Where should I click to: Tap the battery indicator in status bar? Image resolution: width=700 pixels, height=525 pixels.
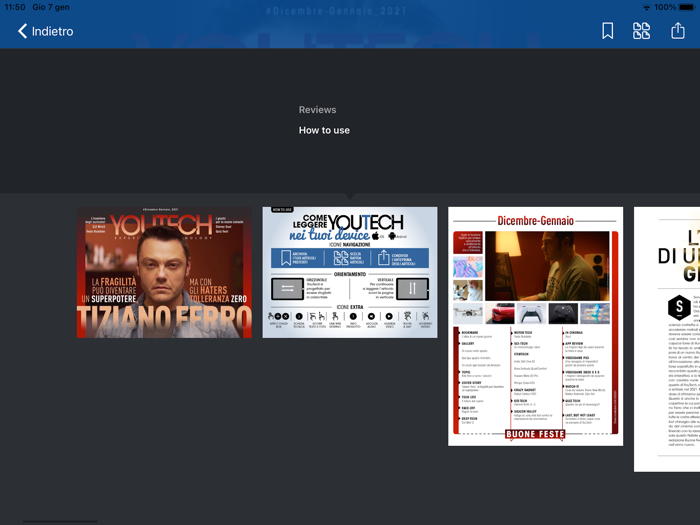point(687,7)
